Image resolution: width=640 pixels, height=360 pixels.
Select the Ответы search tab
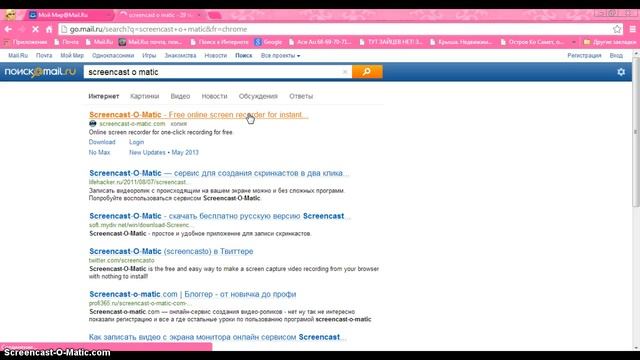point(301,96)
